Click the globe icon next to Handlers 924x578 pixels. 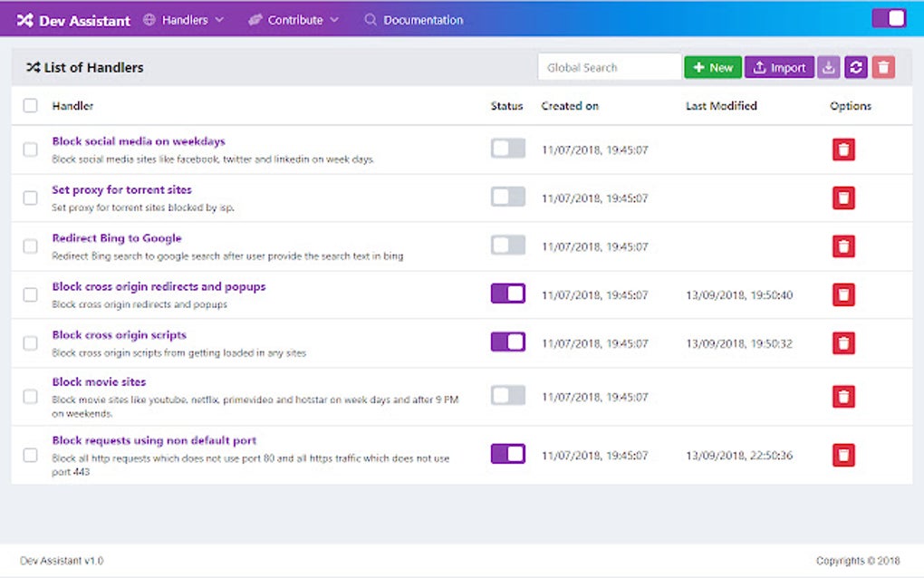coord(149,19)
